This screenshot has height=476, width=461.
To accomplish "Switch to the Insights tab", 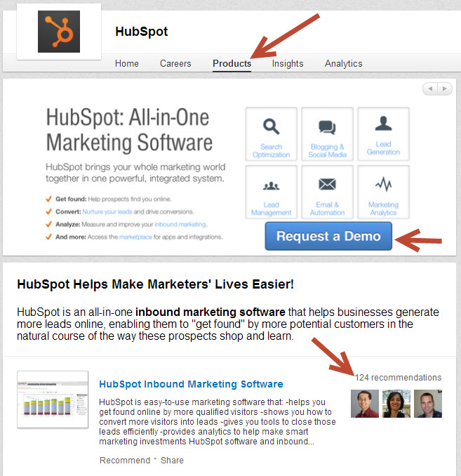I will coord(288,63).
